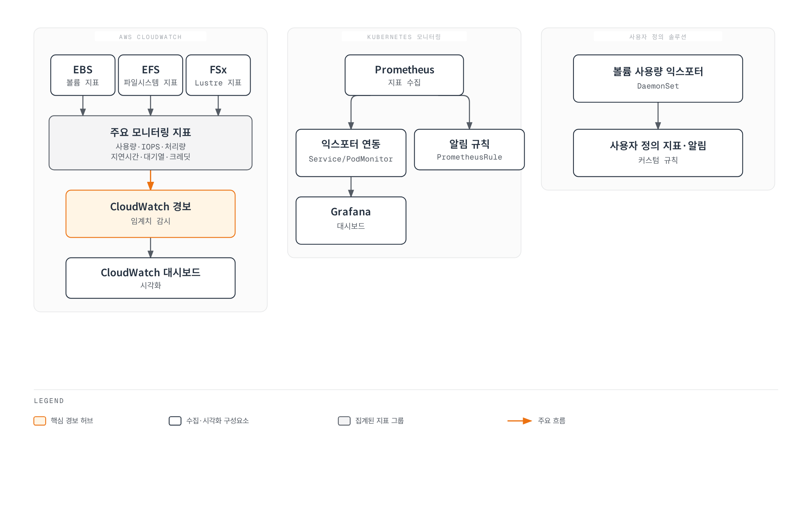Click the white 수집·시각화 구성요소 legend swatch
812x508 pixels.
tap(175, 421)
